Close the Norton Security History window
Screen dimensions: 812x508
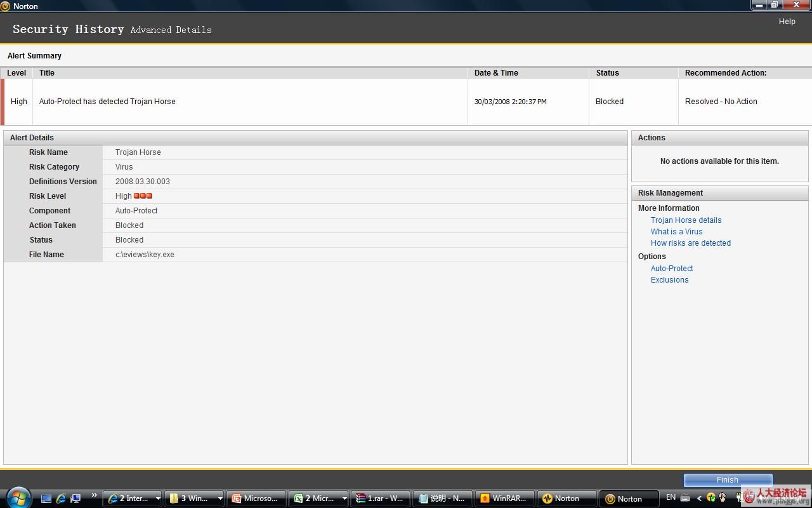tap(797, 5)
